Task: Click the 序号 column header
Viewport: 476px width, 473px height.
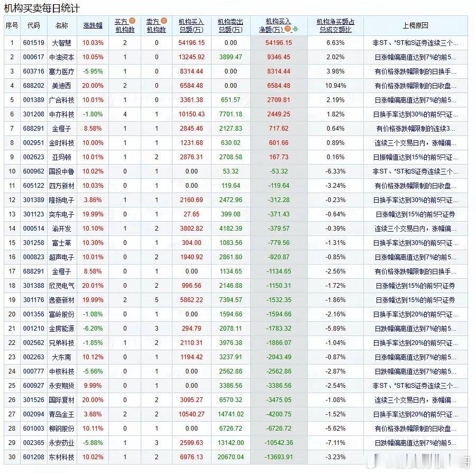Action: [12, 25]
